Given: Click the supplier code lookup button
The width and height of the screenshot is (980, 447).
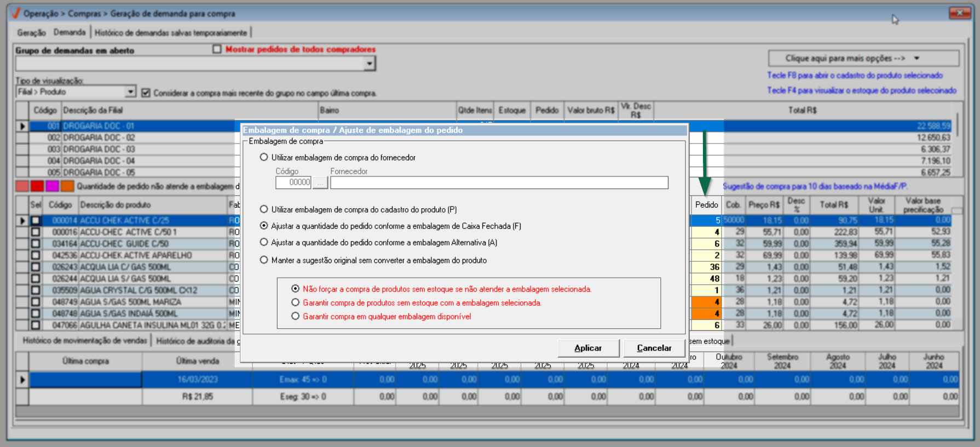Looking at the screenshot, I should 320,182.
